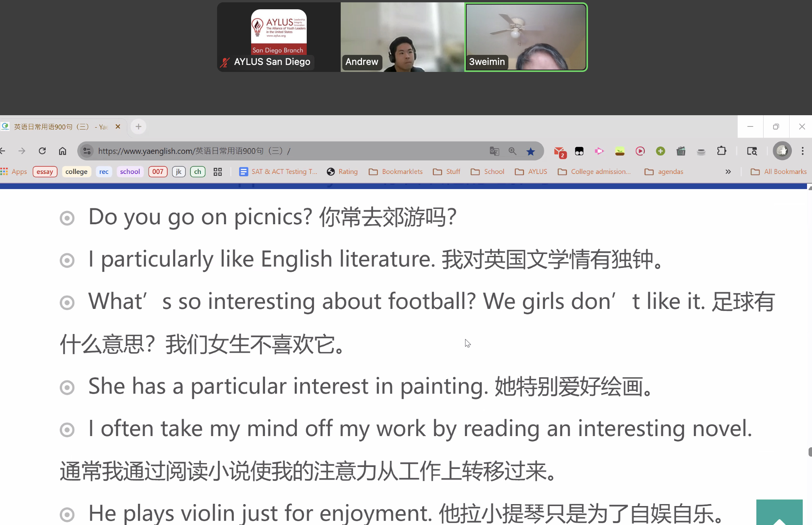Expand the hidden bookmarks overflow chevron
812x525 pixels.
728,172
